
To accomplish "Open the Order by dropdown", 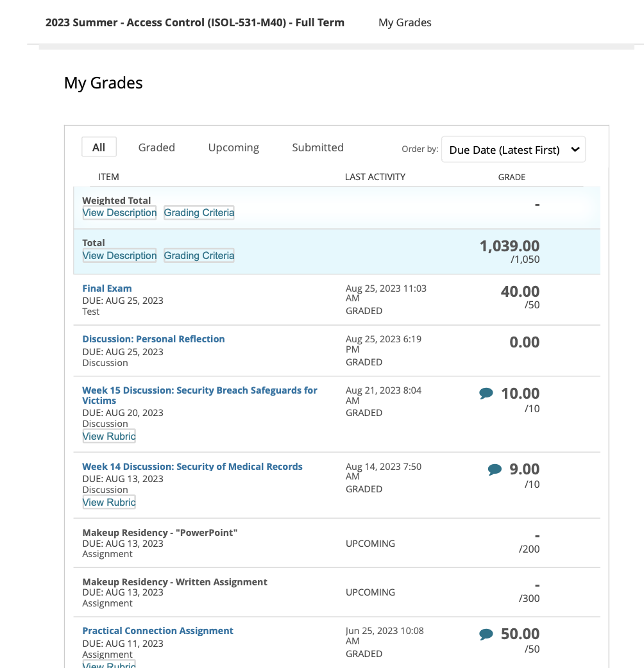I will click(x=513, y=150).
